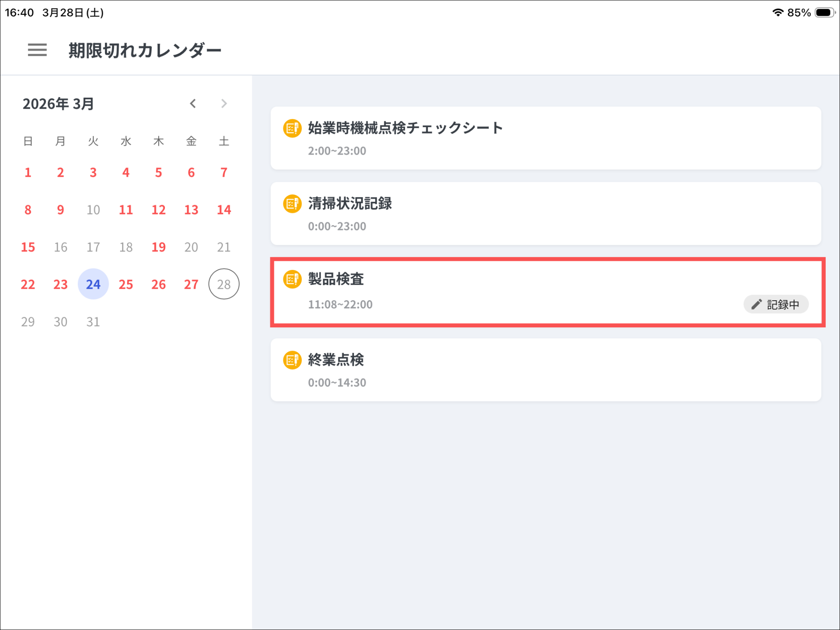Select today, March 28, on calendar
This screenshot has height=630, width=840.
224,284
